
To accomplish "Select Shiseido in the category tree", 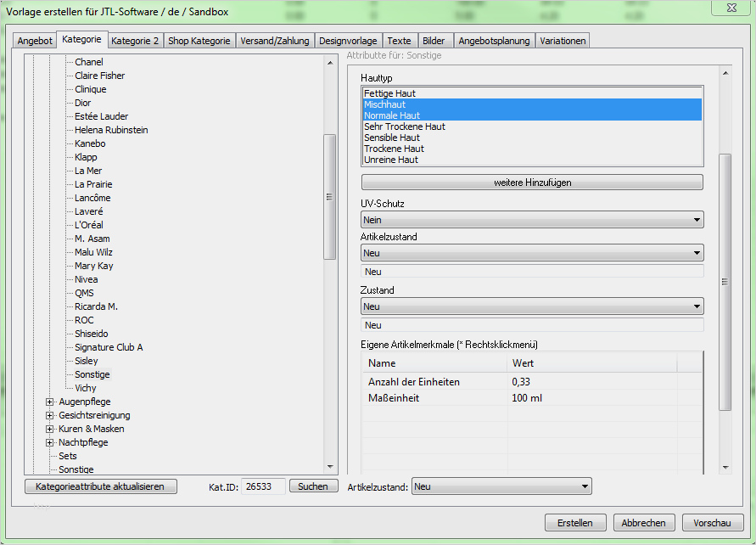I will (91, 334).
